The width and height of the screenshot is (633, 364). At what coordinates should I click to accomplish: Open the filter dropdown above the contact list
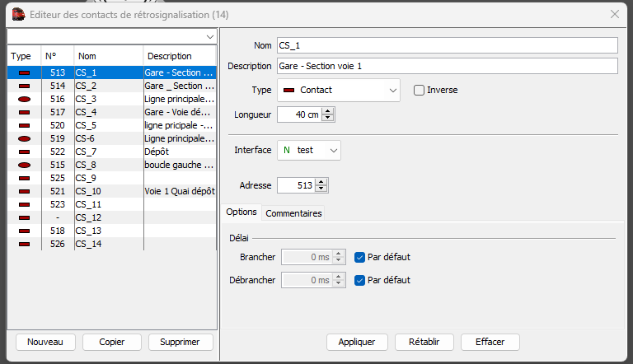[112, 37]
